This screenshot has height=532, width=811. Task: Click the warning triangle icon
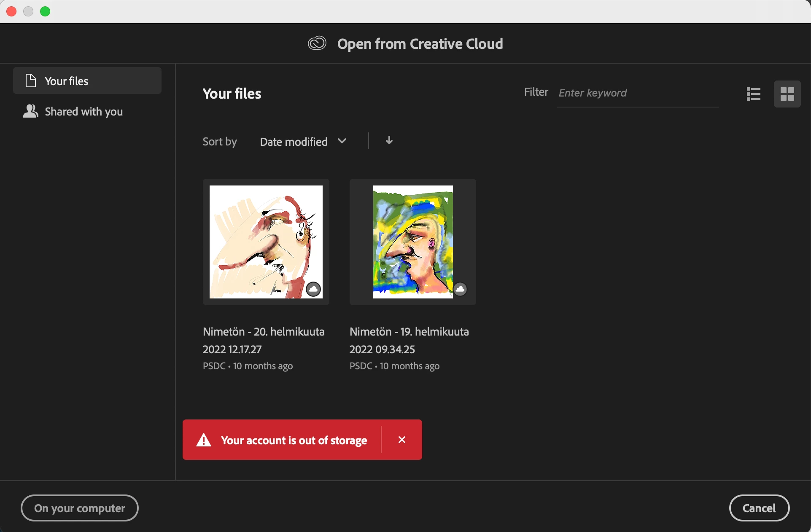pos(204,440)
